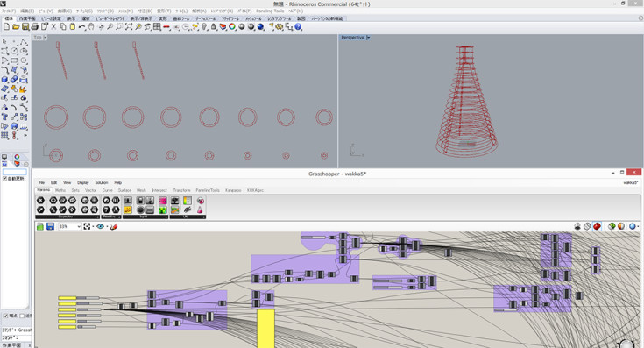Select the circle tool in left sidebar
This screenshot has width=644, height=348.
[x=14, y=51]
